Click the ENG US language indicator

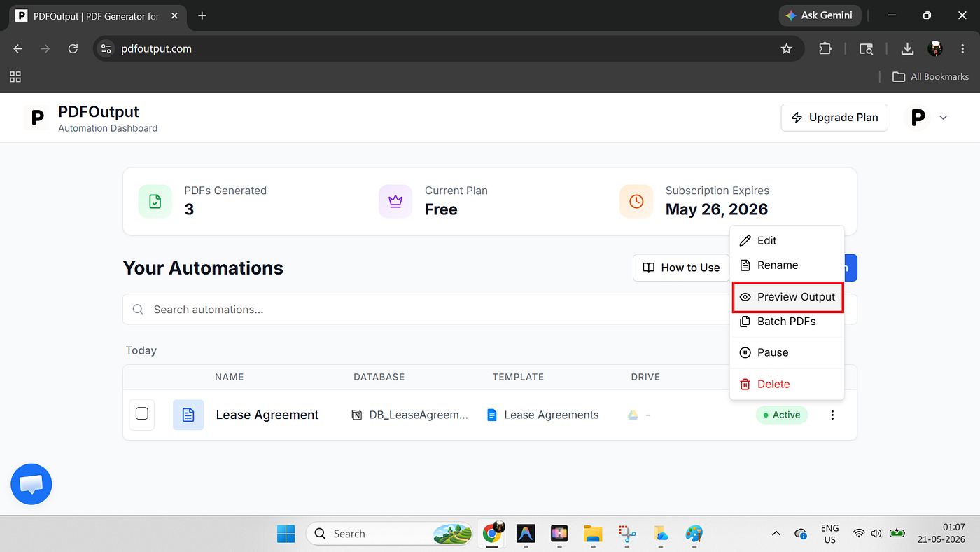click(829, 534)
